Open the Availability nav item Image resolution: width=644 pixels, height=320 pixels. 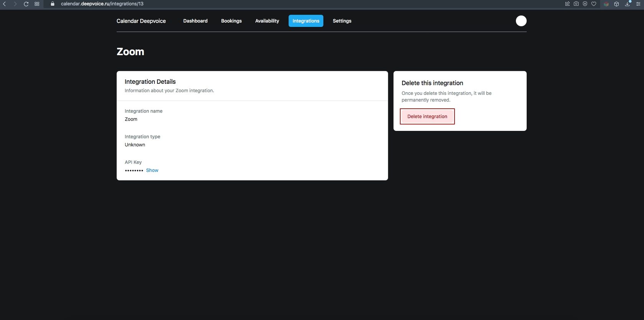[x=267, y=21]
